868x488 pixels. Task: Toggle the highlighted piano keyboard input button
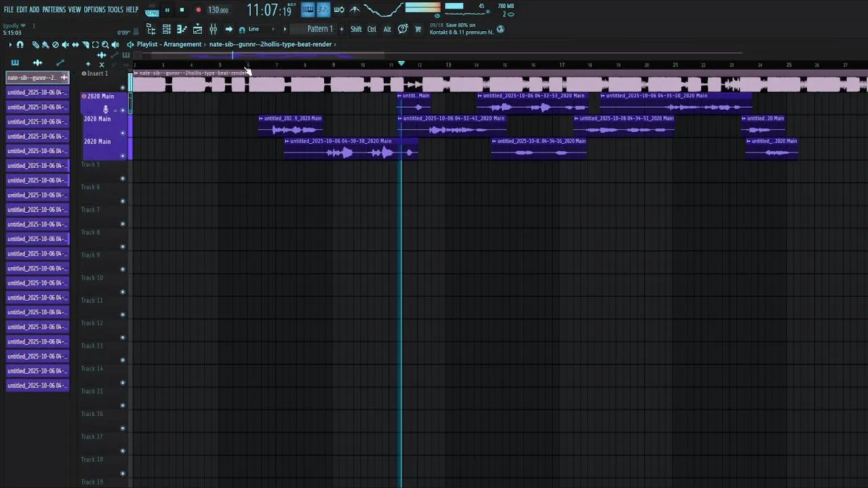click(x=307, y=9)
